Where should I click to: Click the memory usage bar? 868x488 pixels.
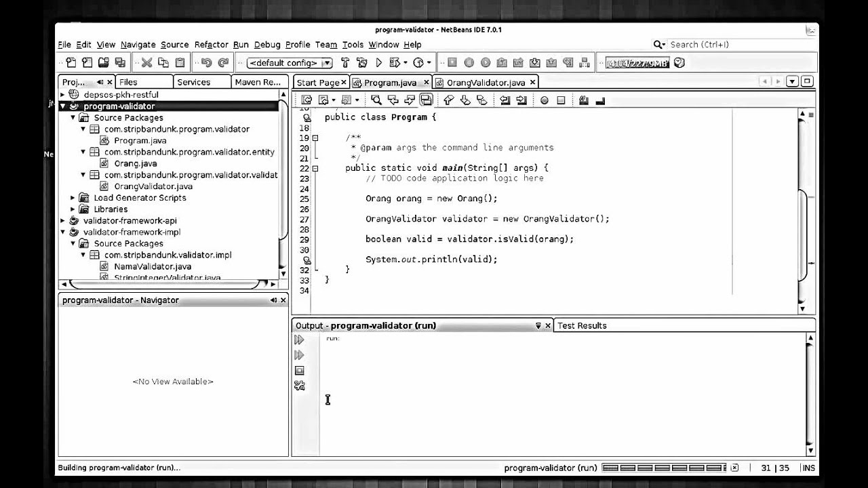[637, 63]
